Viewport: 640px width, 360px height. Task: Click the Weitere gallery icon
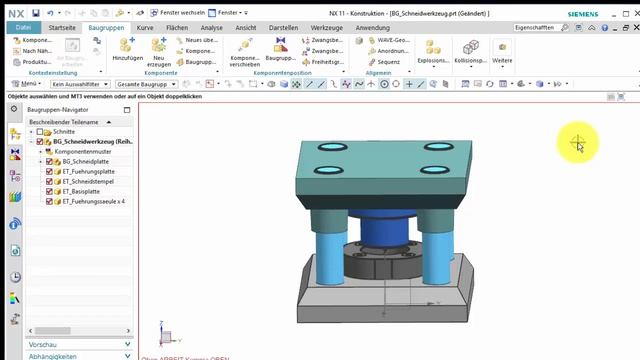[502, 47]
